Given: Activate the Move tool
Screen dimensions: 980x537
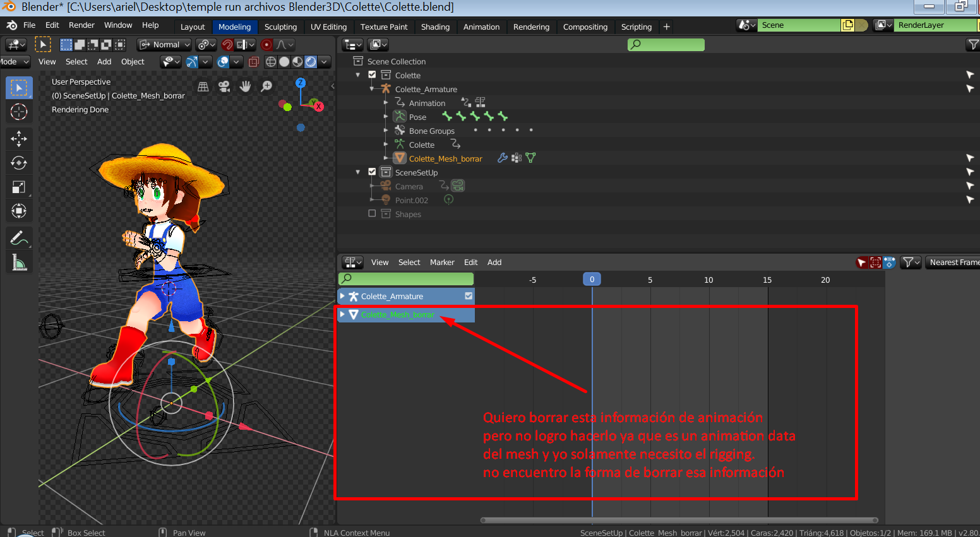Looking at the screenshot, I should tap(19, 138).
